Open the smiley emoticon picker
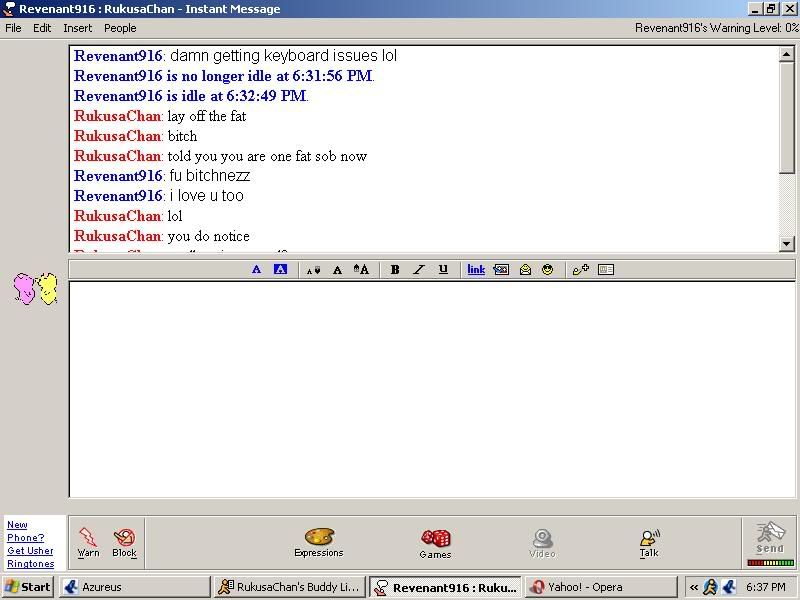 tap(547, 269)
